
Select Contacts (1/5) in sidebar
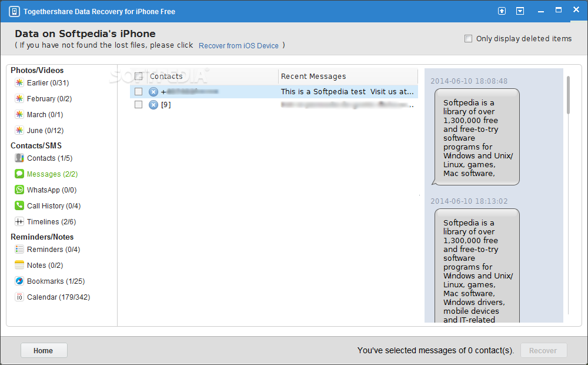(49, 158)
